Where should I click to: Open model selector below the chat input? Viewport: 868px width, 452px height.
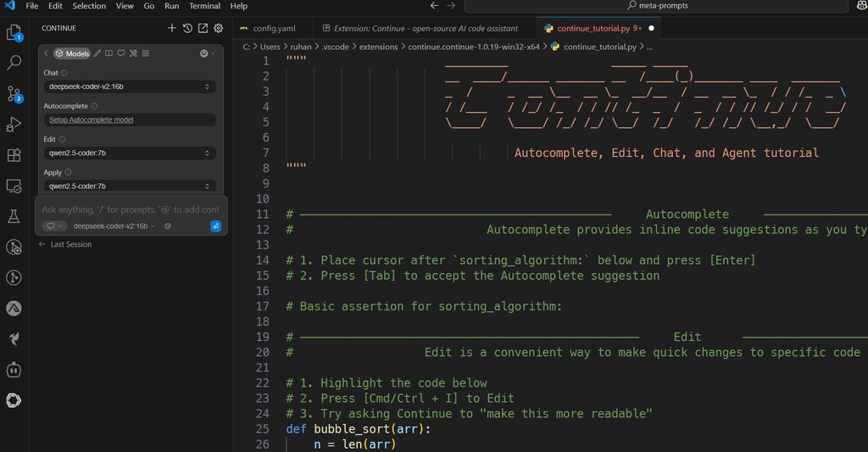tap(114, 226)
